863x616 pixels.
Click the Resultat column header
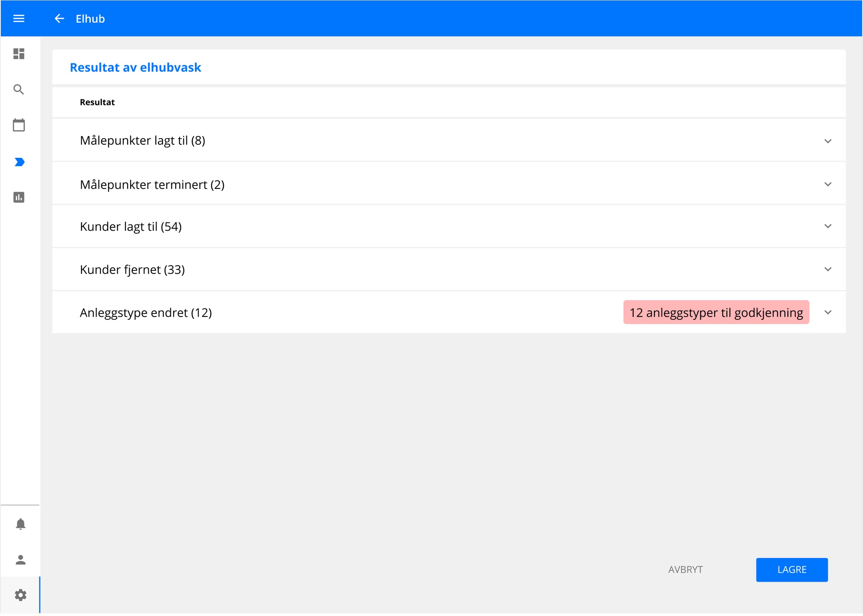point(97,102)
